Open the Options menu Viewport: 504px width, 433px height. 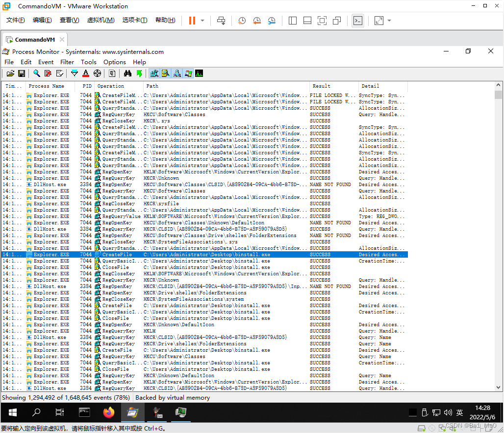[x=114, y=62]
